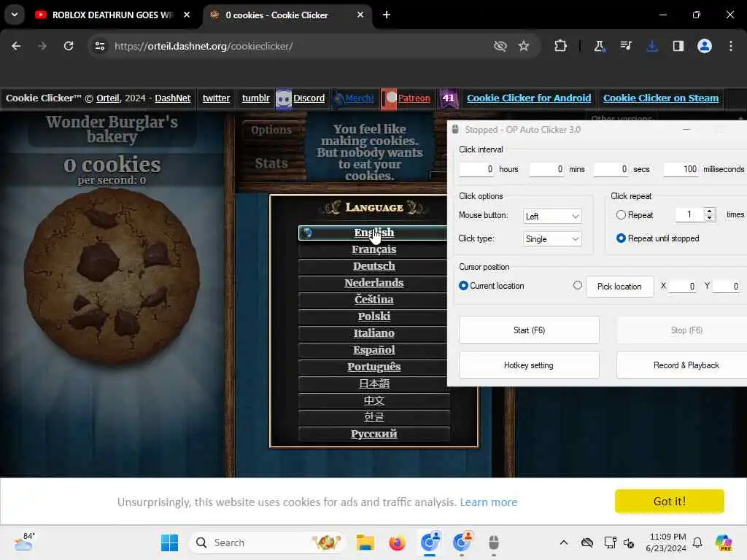Image resolution: width=747 pixels, height=560 pixels.
Task: Open Learn more link in cookie notice
Action: click(x=488, y=502)
